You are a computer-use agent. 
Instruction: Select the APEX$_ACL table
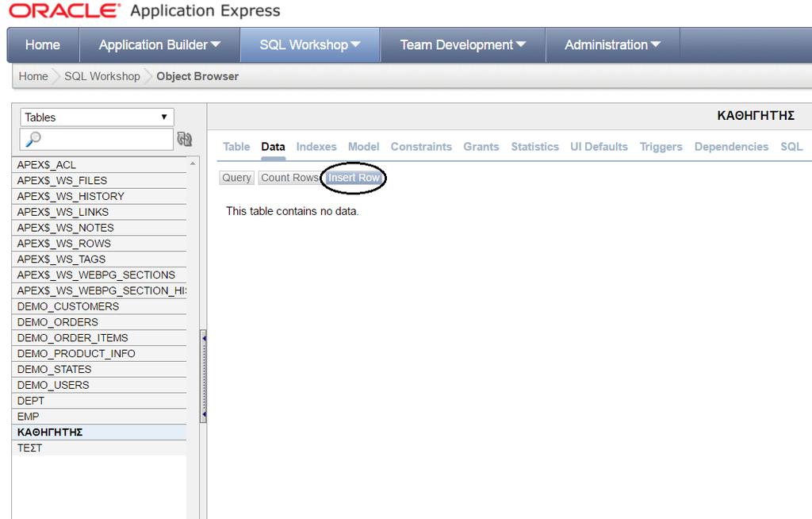tap(99, 165)
